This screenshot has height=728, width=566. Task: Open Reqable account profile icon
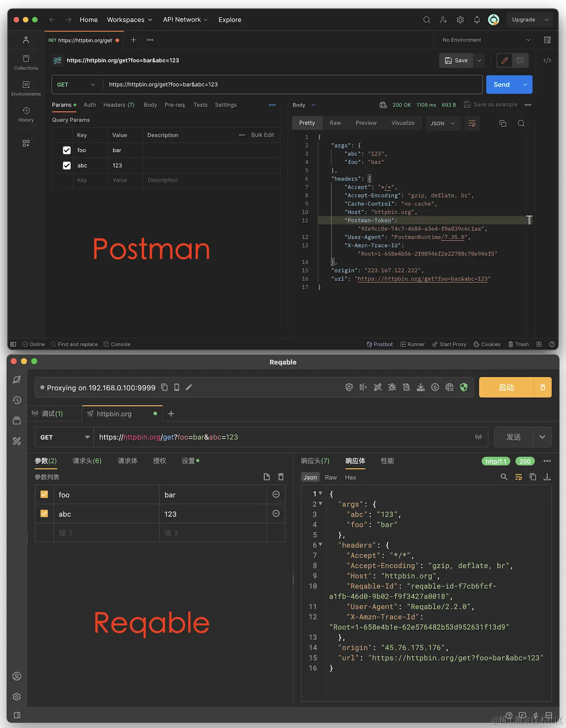pyautogui.click(x=17, y=676)
